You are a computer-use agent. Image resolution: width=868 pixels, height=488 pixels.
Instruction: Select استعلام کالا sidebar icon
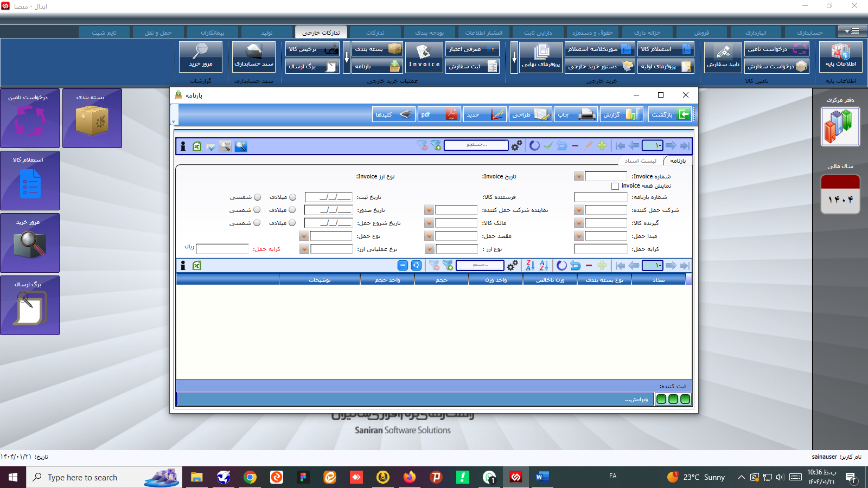pyautogui.click(x=30, y=181)
